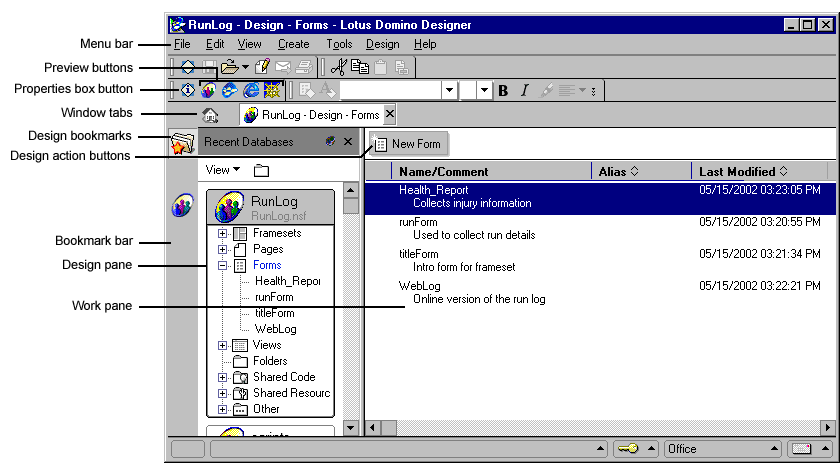Click the Paste clipboard icon

380,67
